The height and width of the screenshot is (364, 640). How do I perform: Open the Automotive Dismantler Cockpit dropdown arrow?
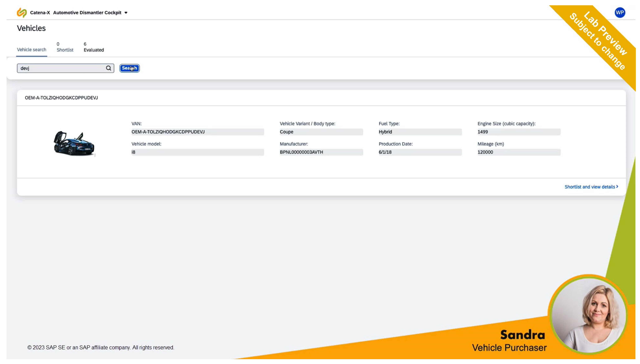click(126, 13)
